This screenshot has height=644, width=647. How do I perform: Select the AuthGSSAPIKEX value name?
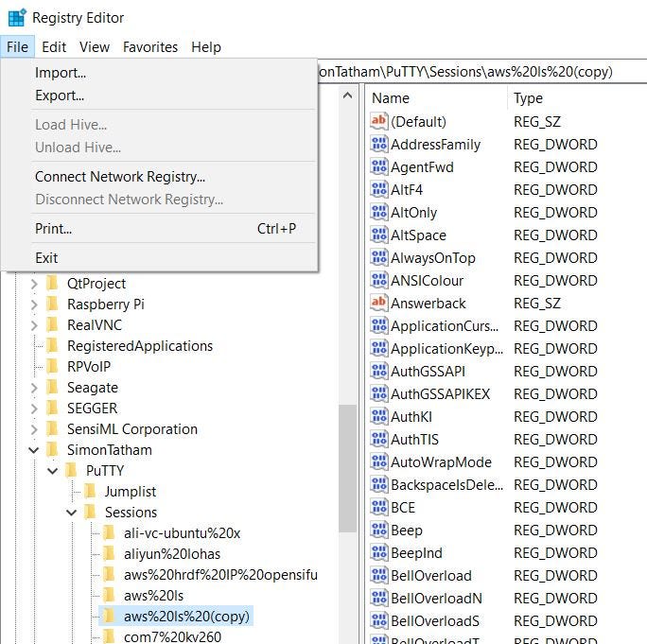click(440, 394)
